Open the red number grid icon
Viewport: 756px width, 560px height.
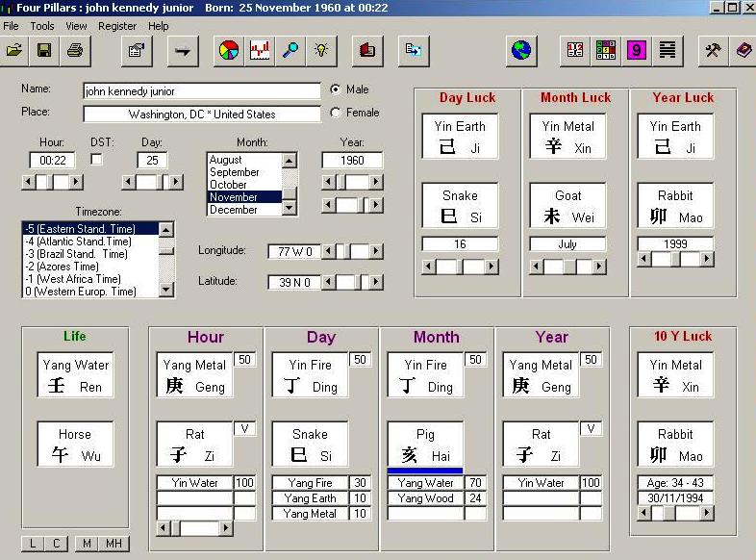point(575,50)
